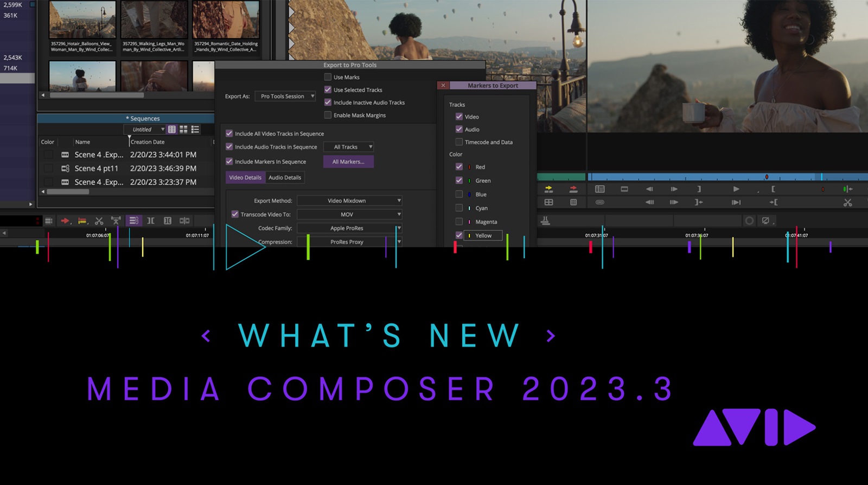Click the red Overwrite arrow icon
Screen dimensions: 868x485
click(573, 189)
